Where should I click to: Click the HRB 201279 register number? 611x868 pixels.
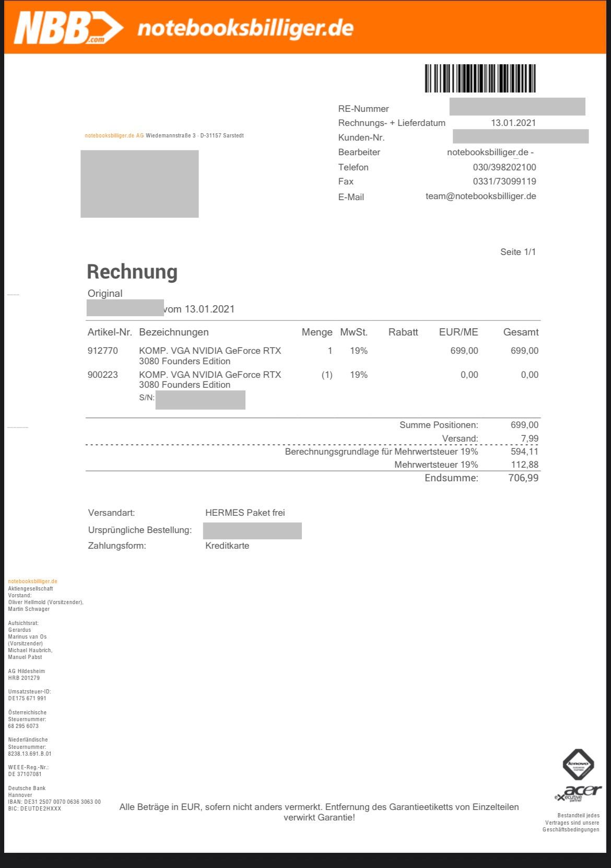click(24, 678)
